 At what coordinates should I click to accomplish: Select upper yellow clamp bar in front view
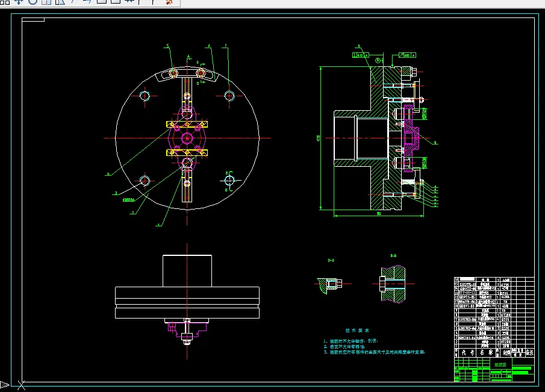point(187,125)
